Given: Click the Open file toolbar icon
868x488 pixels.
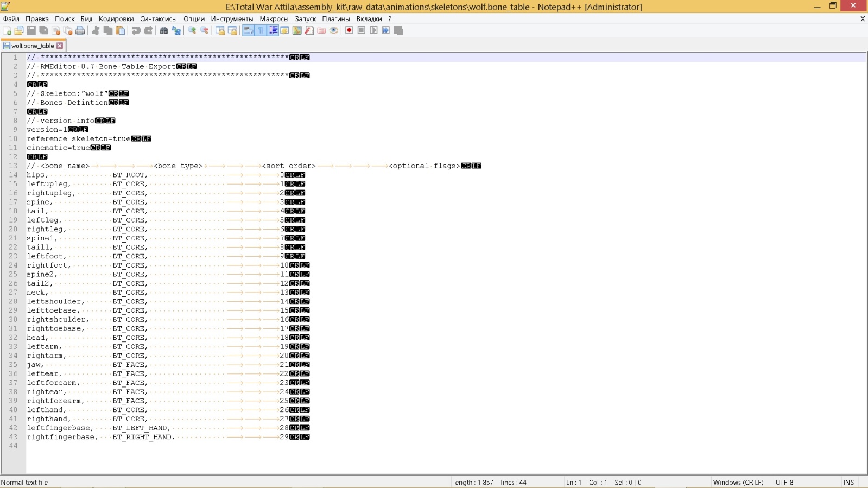Looking at the screenshot, I should pyautogui.click(x=19, y=30).
